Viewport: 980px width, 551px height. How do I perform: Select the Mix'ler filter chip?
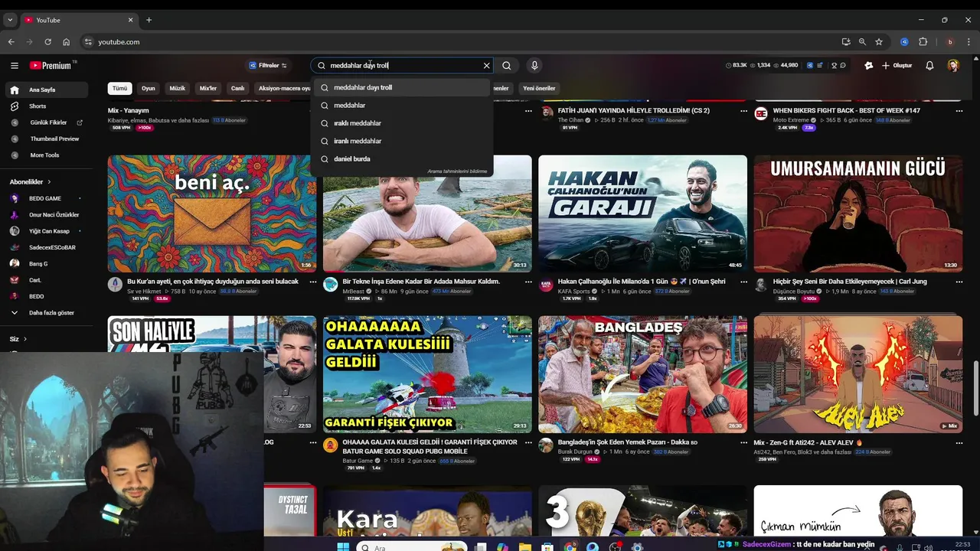click(208, 88)
